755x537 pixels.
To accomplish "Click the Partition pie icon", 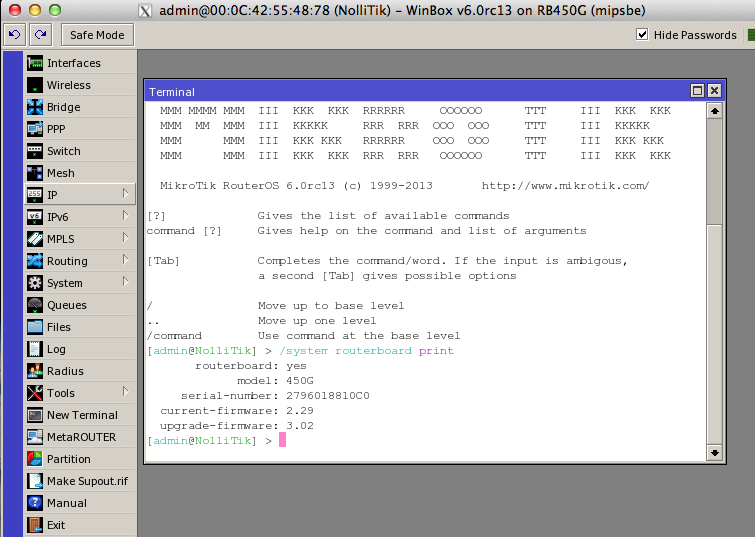I will click(x=35, y=459).
